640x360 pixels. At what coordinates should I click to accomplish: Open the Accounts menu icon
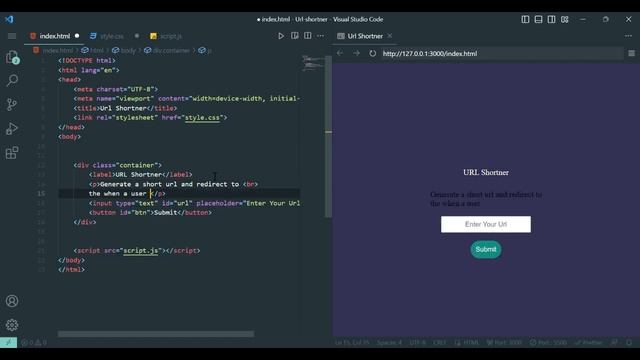[12, 301]
